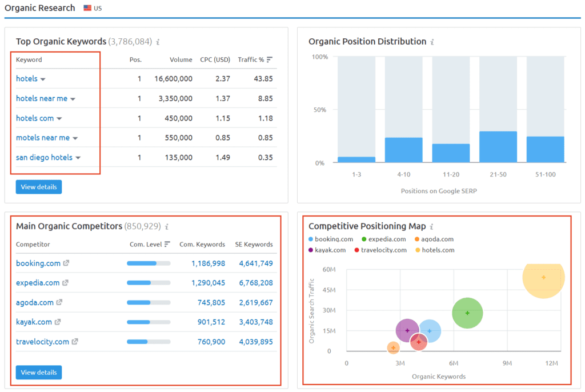Open the kayak.com competitor link
The height and width of the screenshot is (392, 585).
point(34,322)
